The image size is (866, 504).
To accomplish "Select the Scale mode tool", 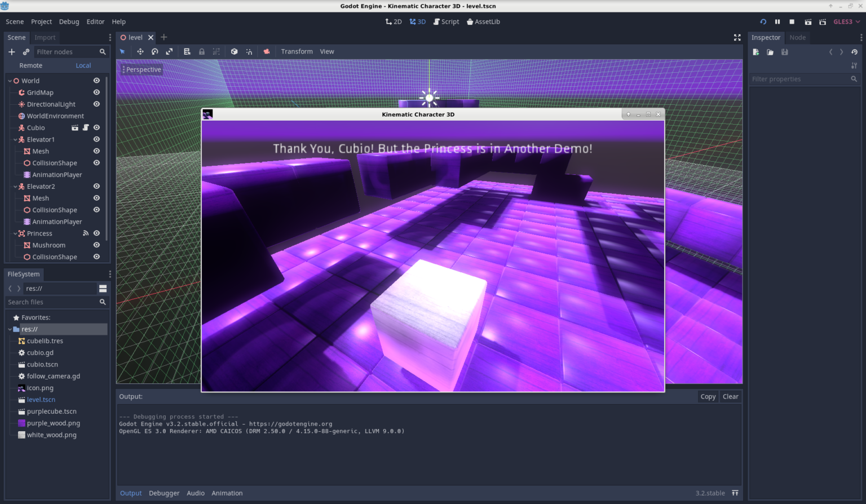I will point(169,52).
